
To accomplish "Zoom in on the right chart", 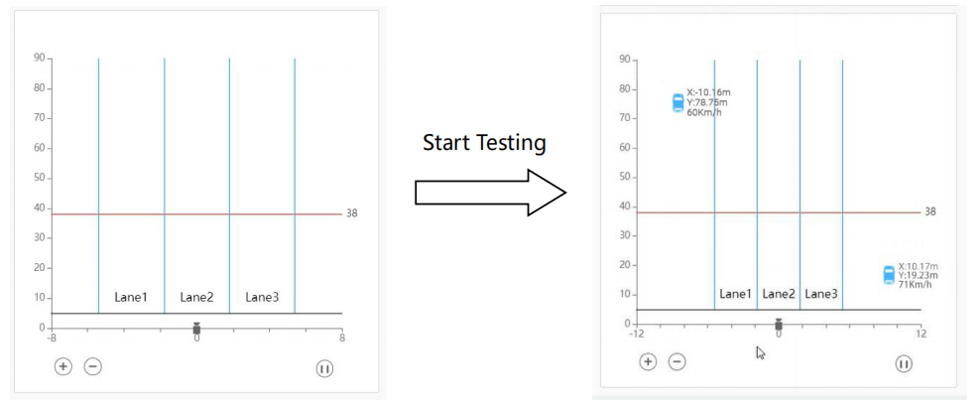I will coord(648,361).
